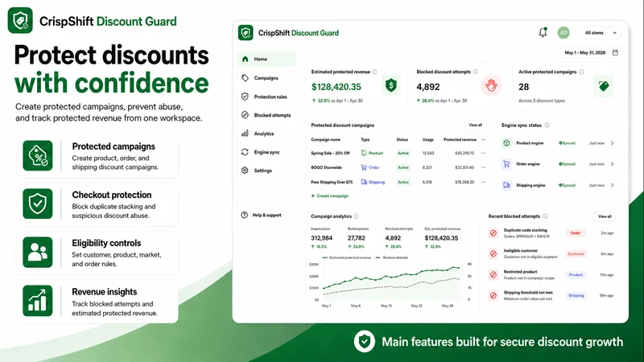Image resolution: width=644 pixels, height=362 pixels.
Task: Open more options for Free Shipping Over $75
Action: click(484, 182)
